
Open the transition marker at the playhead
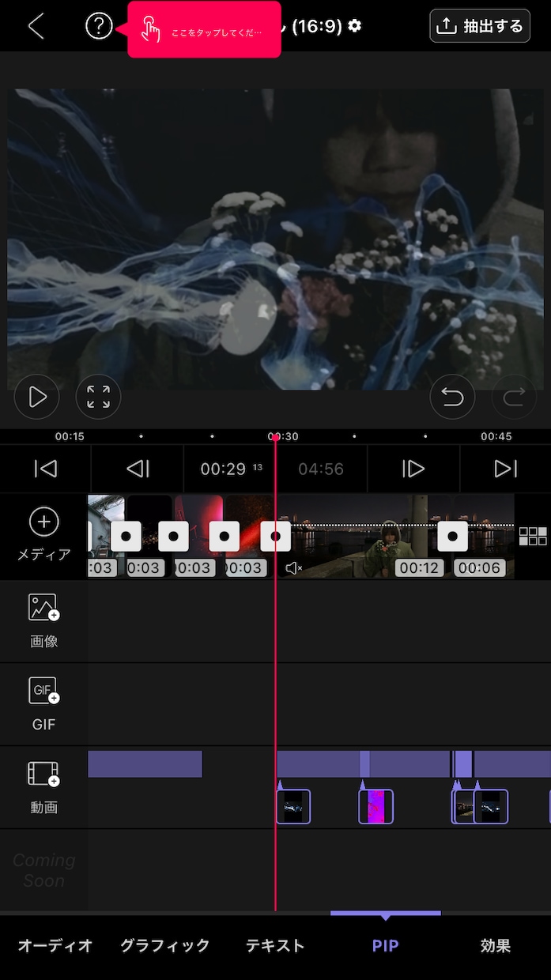[x=275, y=536]
